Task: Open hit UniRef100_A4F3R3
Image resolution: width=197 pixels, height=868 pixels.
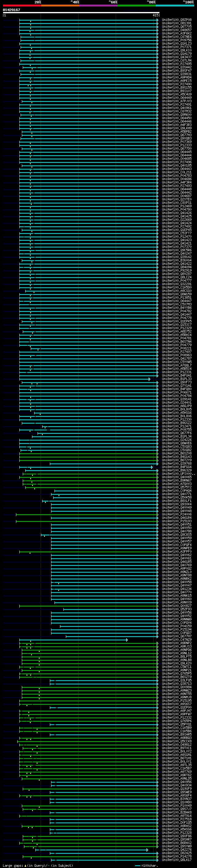Action: pos(176,125)
